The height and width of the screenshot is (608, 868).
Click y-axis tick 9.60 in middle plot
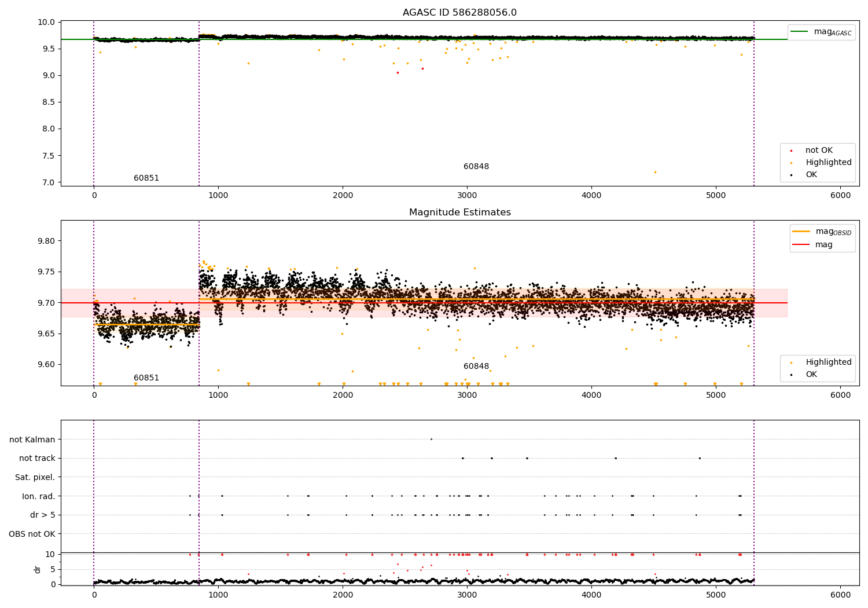(47, 365)
